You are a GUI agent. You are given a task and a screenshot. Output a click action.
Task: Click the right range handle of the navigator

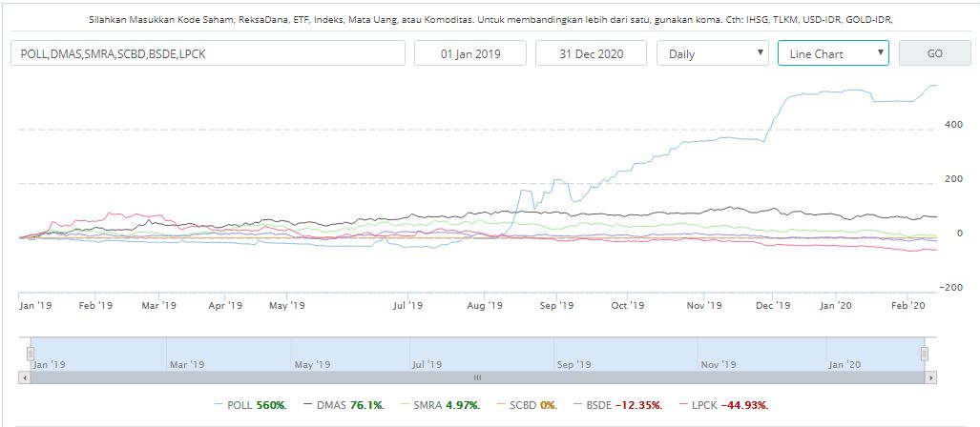coord(924,355)
